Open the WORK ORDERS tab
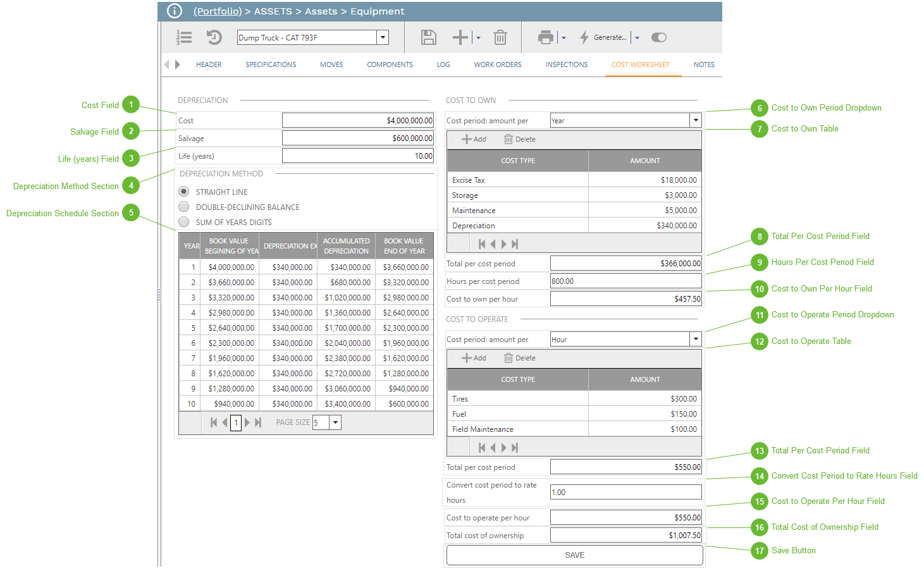924x571 pixels. click(497, 64)
